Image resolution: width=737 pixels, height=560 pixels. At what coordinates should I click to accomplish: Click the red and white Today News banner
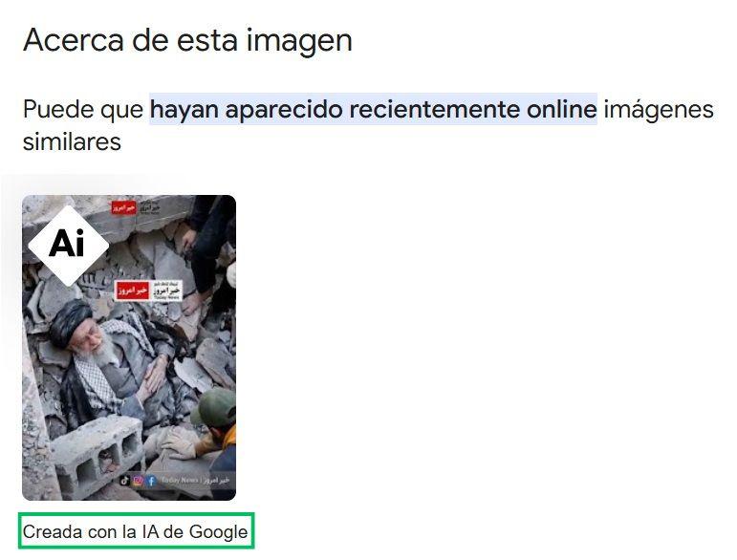[x=148, y=291]
